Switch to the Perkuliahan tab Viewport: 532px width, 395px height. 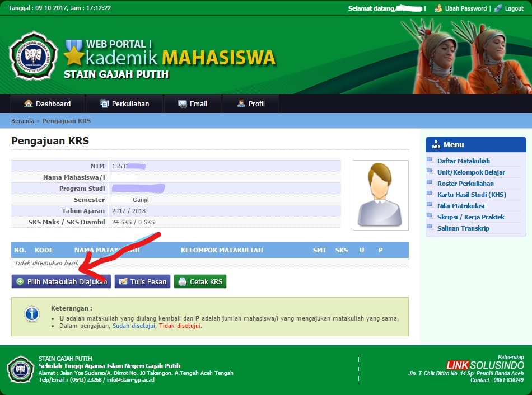point(124,104)
